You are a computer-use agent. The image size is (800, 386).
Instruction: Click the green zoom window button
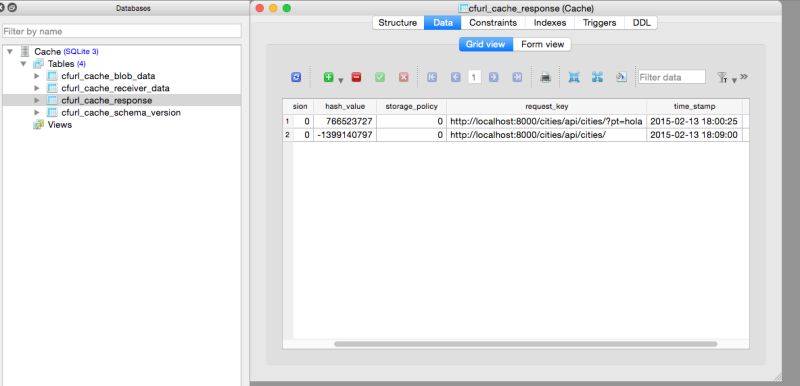[287, 8]
